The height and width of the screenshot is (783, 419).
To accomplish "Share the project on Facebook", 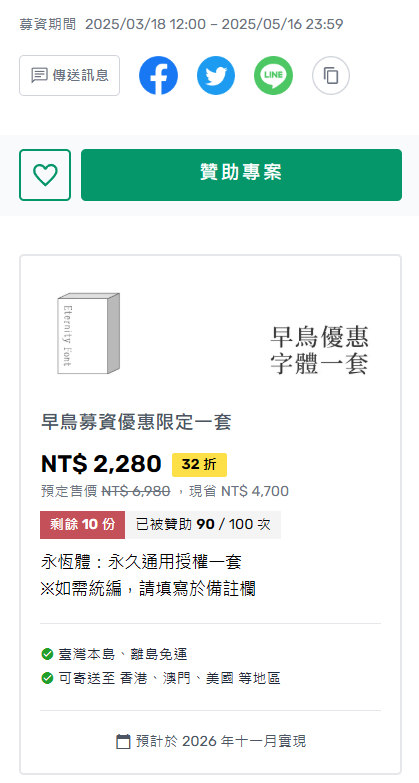I will coord(158,75).
